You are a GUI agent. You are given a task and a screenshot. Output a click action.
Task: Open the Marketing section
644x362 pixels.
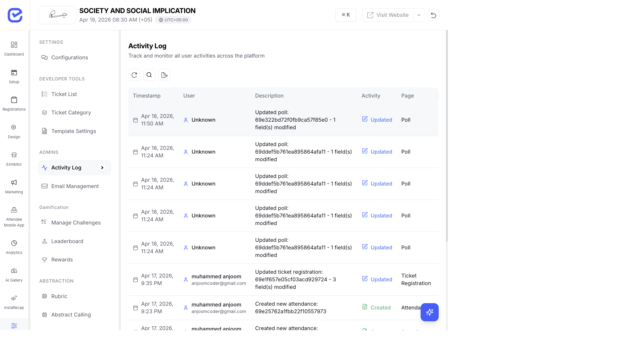coord(14,187)
